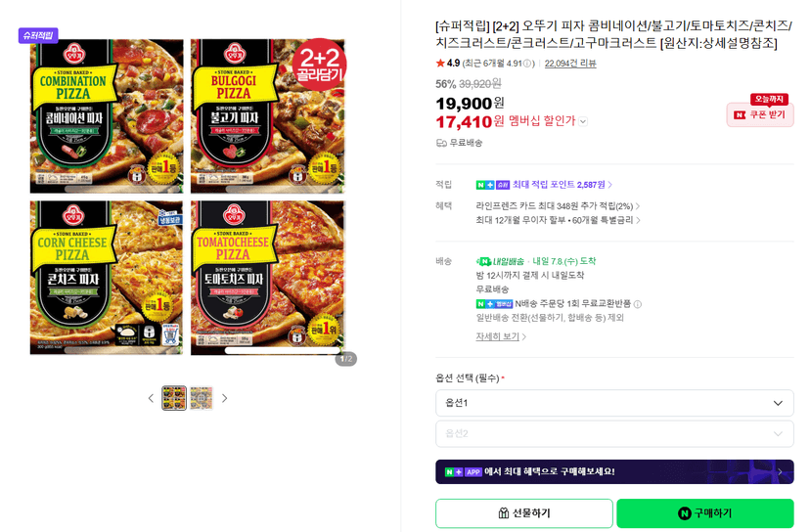Click the 슈퍼적립 badge on product image

point(38,35)
